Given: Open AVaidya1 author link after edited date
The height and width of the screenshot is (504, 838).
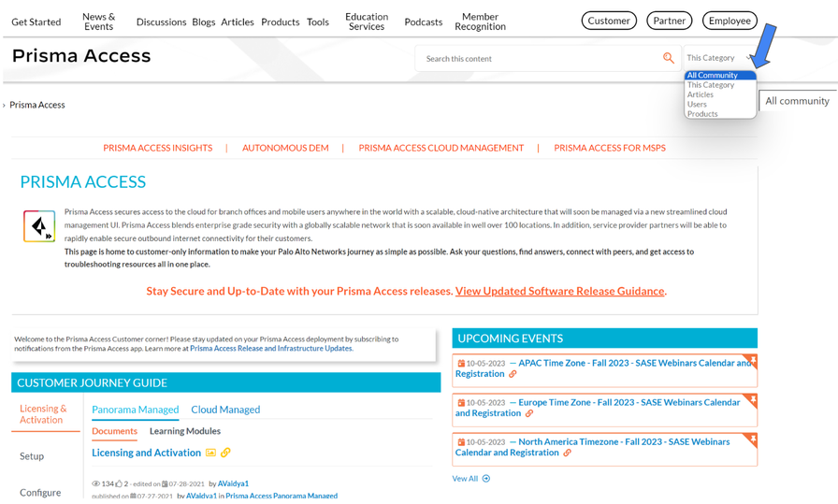Looking at the screenshot, I should (233, 483).
